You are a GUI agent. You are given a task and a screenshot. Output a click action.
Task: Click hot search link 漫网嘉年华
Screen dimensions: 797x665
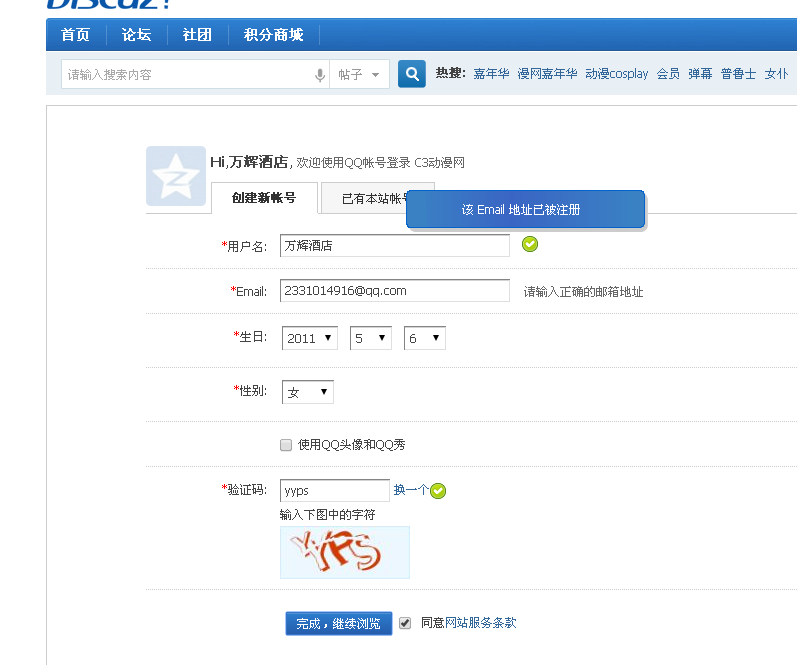[547, 74]
